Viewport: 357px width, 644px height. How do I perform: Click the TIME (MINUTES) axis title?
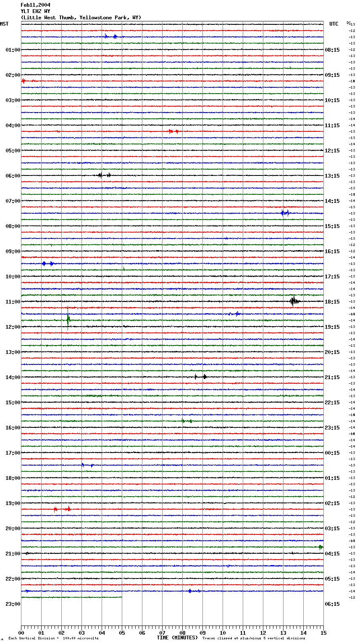pos(177,638)
